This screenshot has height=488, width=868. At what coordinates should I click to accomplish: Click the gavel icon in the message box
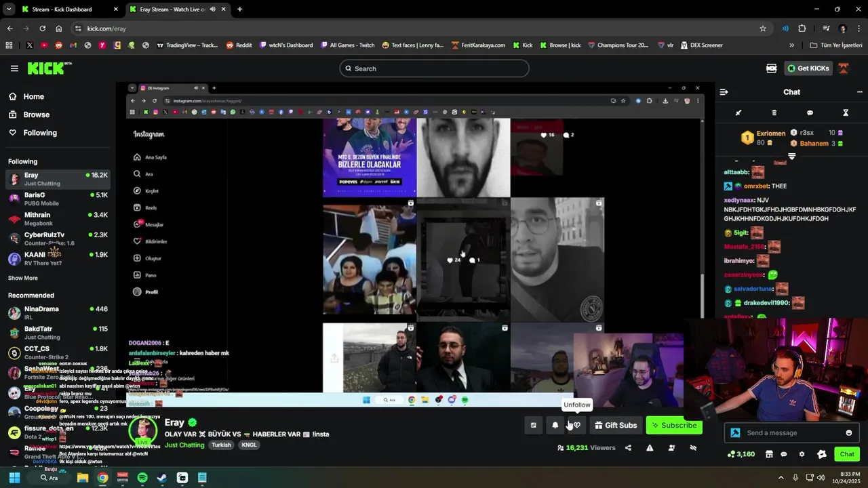735,432
